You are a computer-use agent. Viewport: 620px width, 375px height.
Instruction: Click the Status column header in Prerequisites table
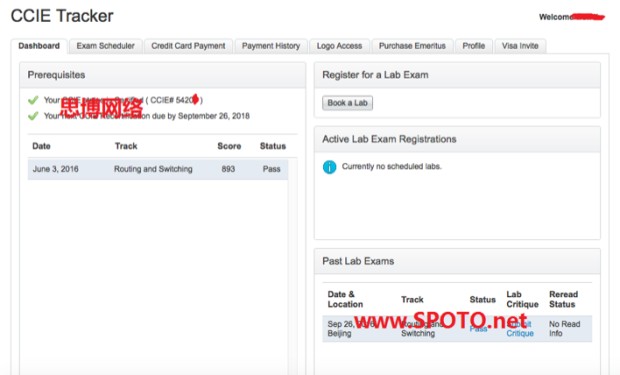[x=272, y=146]
